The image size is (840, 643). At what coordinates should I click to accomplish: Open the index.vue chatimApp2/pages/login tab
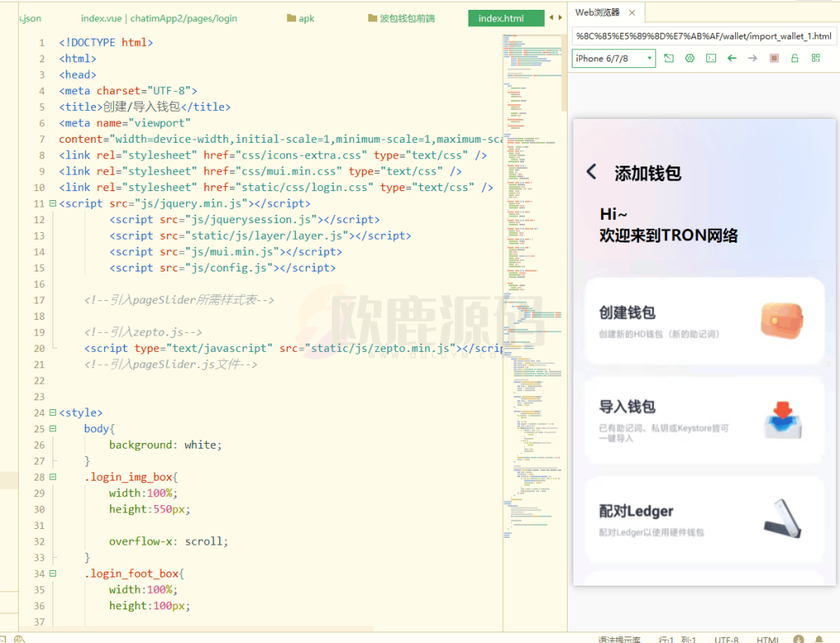(158, 18)
